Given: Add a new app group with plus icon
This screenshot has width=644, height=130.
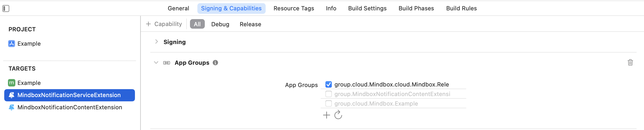Looking at the screenshot, I should click(x=326, y=115).
